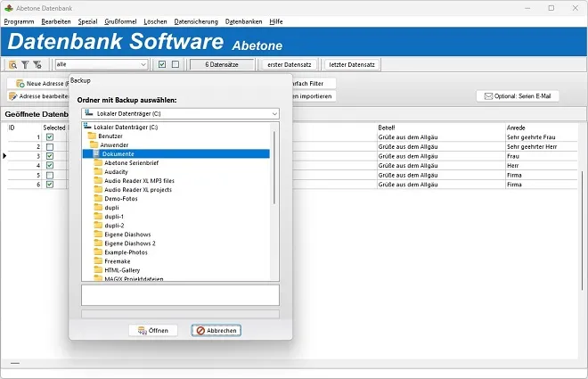Click the remove-filter funnel icon
Viewport: 588px width, 379px height.
[x=37, y=65]
